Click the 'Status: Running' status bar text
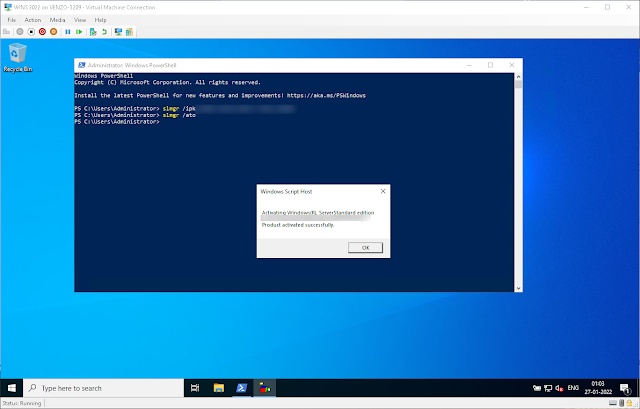 point(22,403)
